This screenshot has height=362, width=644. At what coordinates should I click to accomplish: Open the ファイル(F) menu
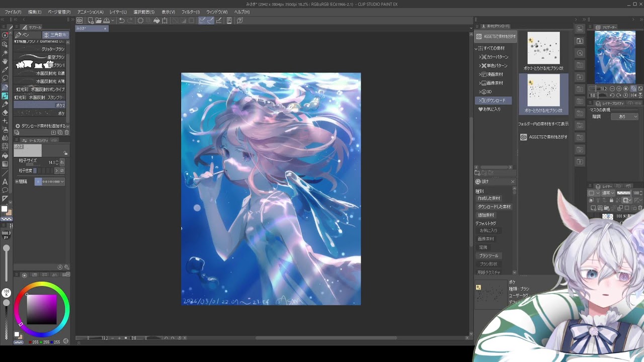13,12
